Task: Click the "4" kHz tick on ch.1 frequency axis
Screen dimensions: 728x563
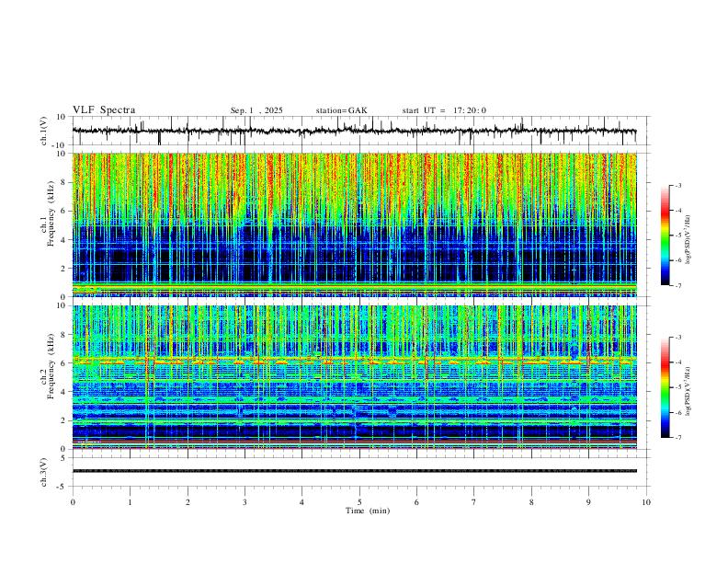Action: (x=63, y=240)
